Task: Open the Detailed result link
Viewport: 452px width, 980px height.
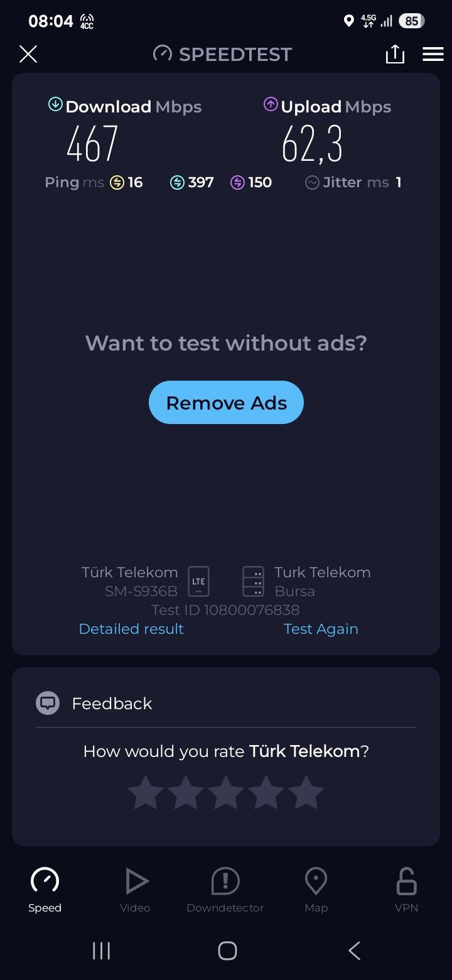Action: pyautogui.click(x=131, y=629)
